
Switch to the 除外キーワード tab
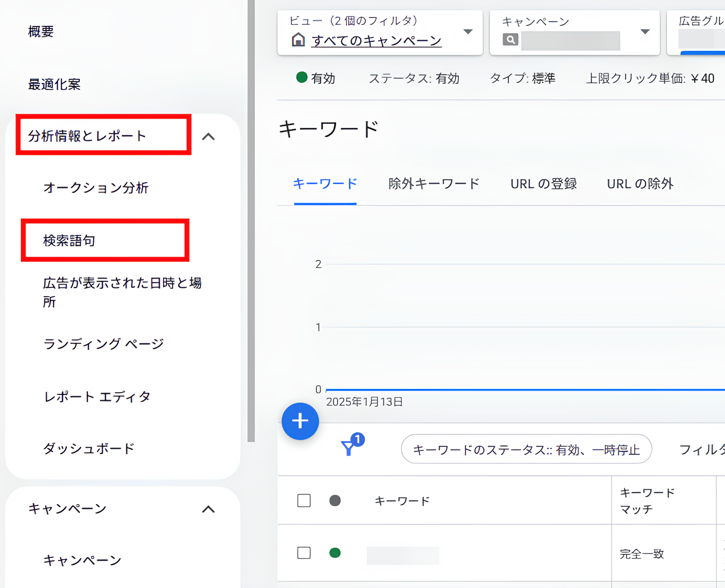[x=433, y=183]
